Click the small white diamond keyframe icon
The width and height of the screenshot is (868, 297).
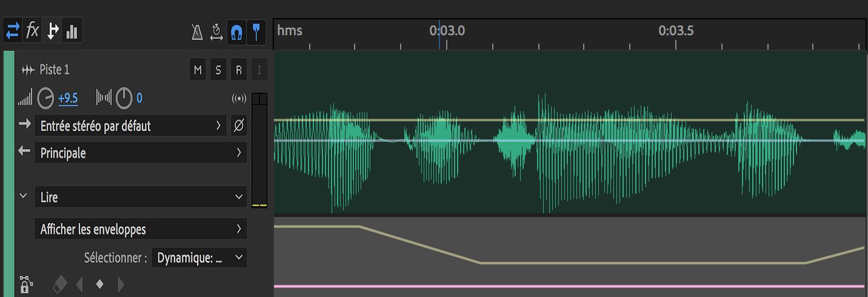pos(100,284)
